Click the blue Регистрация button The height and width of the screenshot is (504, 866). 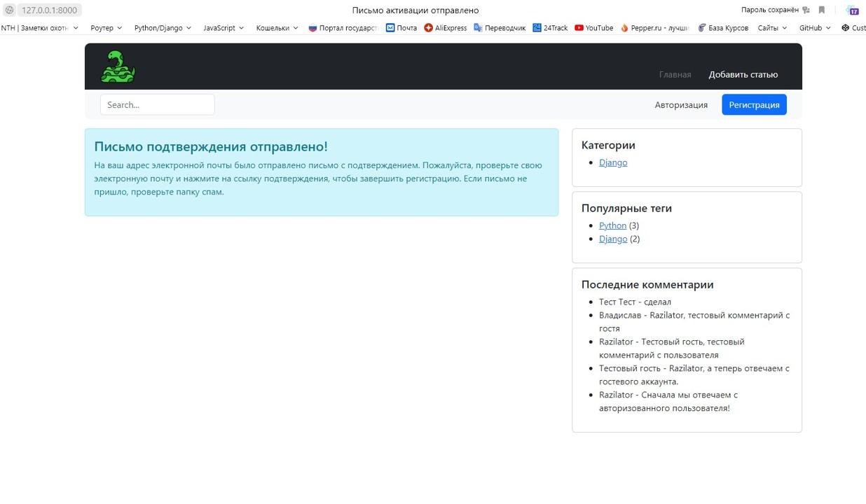(754, 104)
